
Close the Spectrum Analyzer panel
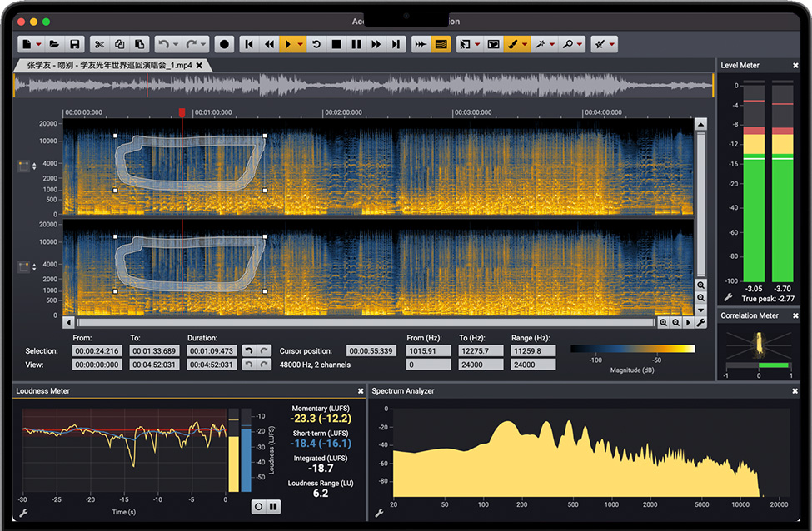tap(795, 391)
